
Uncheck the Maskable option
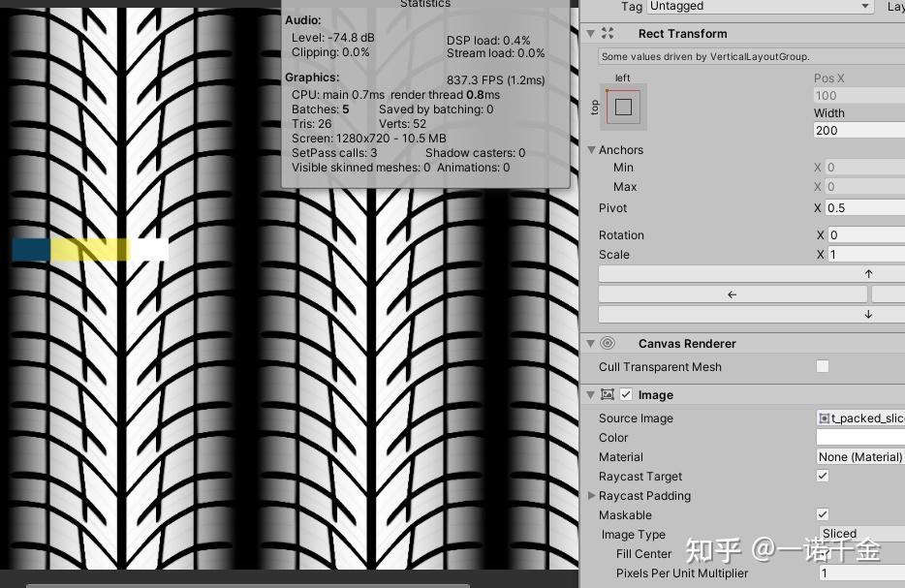point(822,514)
